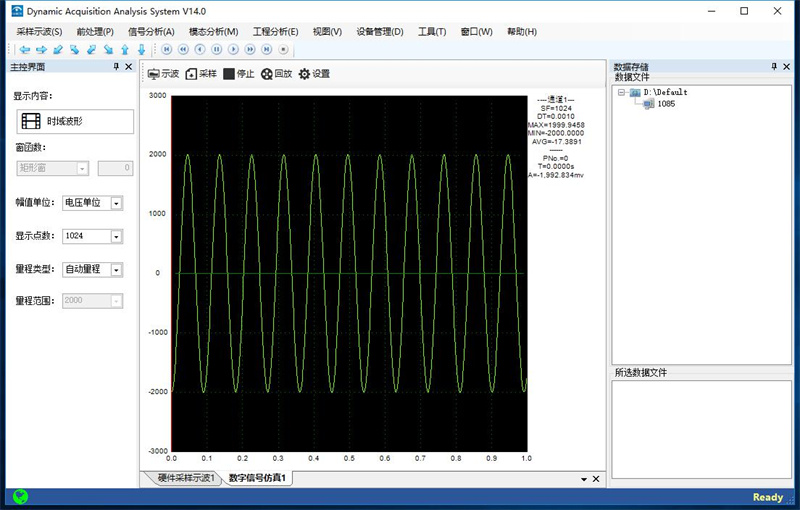Open the 工程分析(E) menu

point(276,32)
